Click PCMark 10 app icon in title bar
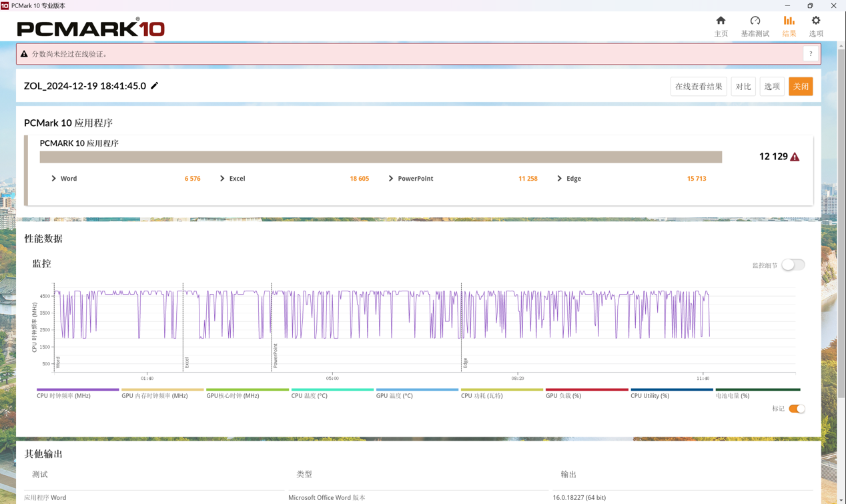The width and height of the screenshot is (846, 504). coord(5,5)
